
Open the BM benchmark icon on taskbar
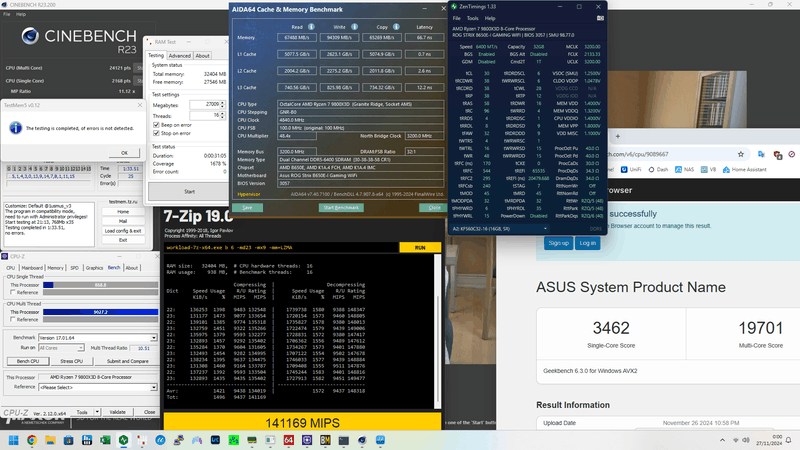point(325,440)
